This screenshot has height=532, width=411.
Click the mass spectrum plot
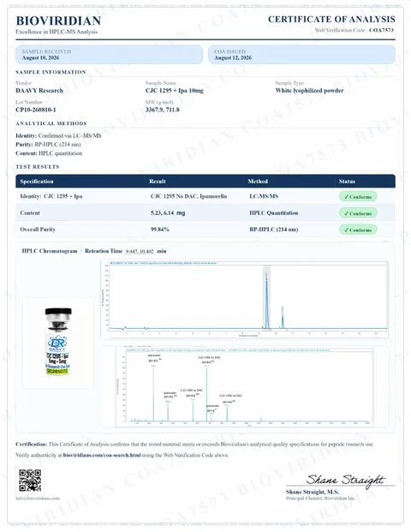[x=245, y=386]
